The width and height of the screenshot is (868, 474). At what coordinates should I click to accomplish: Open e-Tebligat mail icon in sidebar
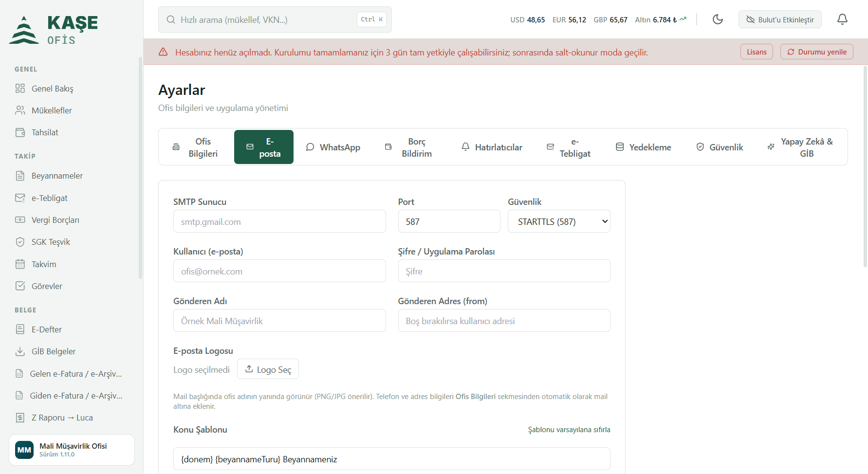pyautogui.click(x=20, y=198)
